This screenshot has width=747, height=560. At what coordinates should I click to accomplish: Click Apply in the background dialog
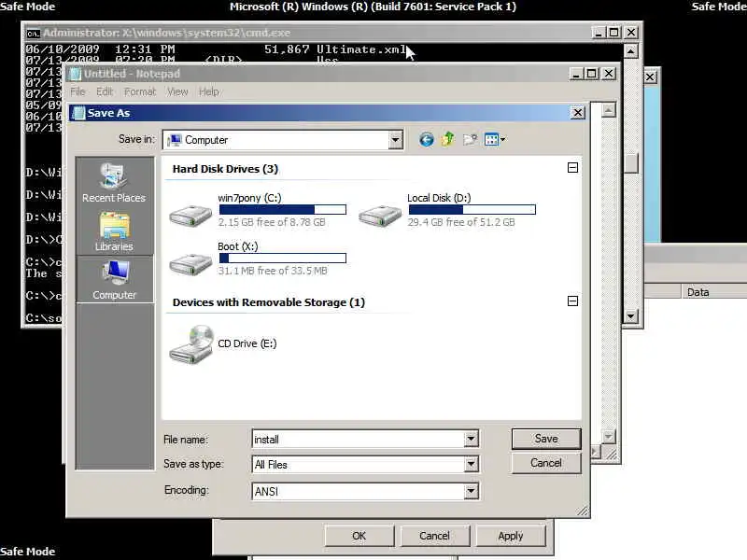coord(511,536)
